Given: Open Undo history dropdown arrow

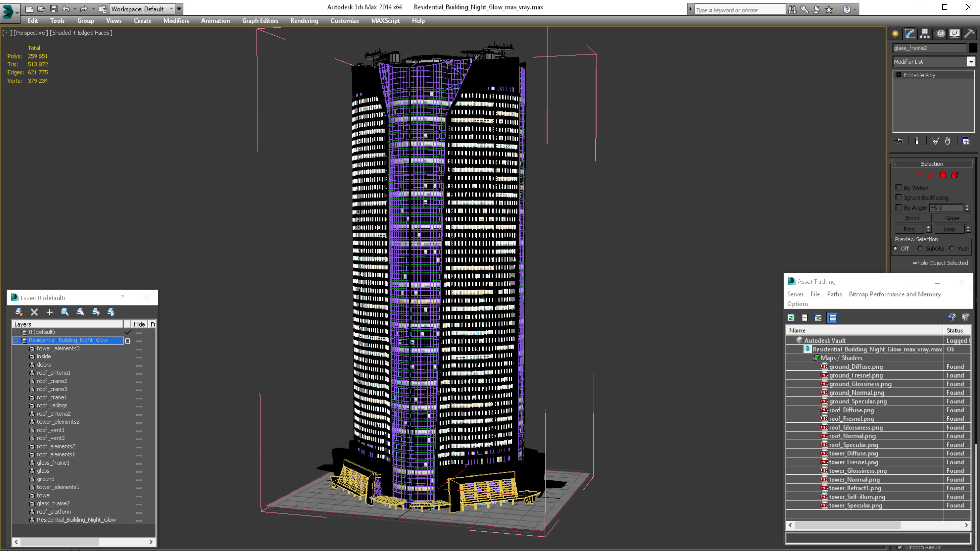Looking at the screenshot, I should point(75,9).
